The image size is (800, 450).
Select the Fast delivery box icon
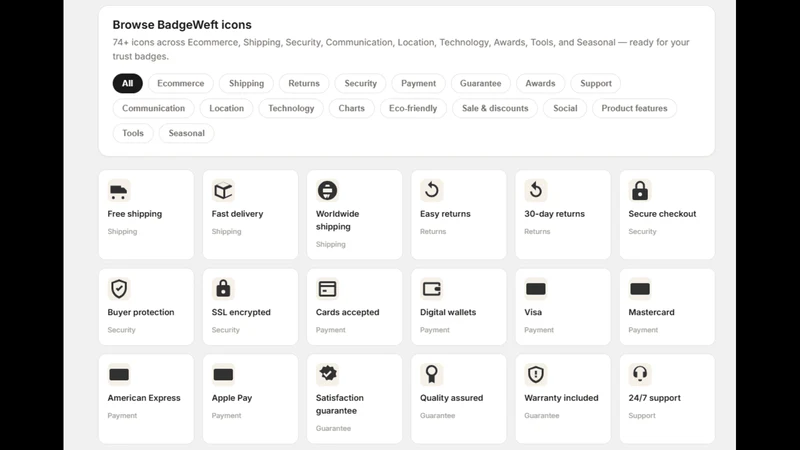[223, 191]
